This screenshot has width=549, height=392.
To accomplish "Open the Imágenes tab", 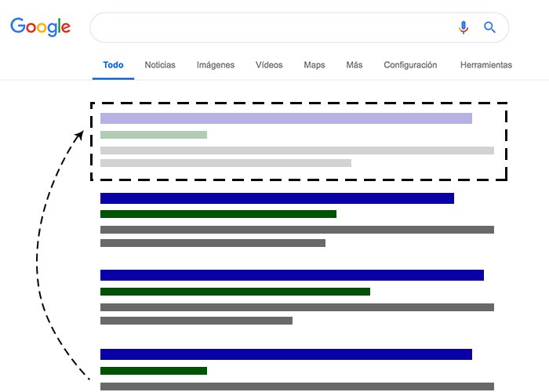I will (x=216, y=65).
